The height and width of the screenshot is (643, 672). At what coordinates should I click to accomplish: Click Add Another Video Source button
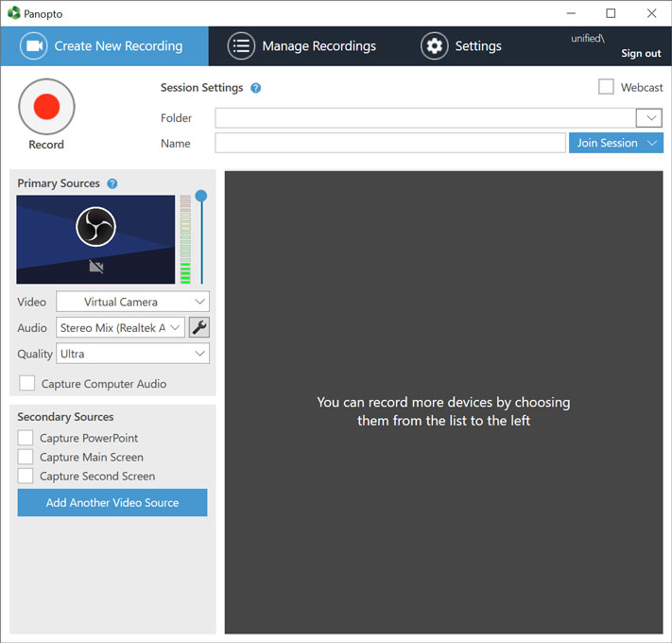point(112,502)
